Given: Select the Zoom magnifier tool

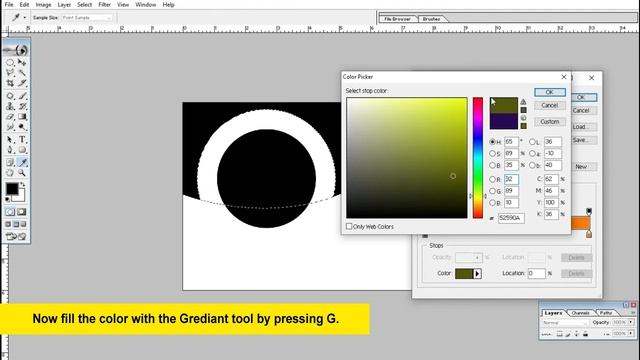Looking at the screenshot, I should tap(22, 173).
